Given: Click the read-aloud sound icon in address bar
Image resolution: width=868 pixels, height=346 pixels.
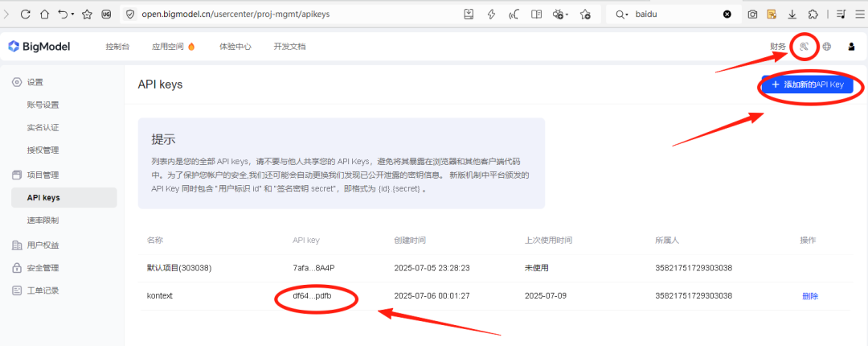Looking at the screenshot, I should coord(513,14).
